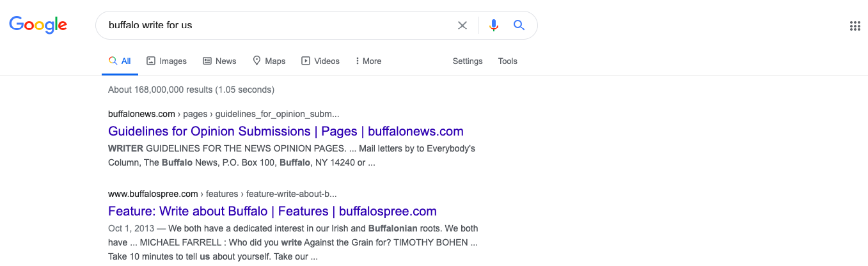
Task: Click the Images tab picture icon
Action: [151, 61]
